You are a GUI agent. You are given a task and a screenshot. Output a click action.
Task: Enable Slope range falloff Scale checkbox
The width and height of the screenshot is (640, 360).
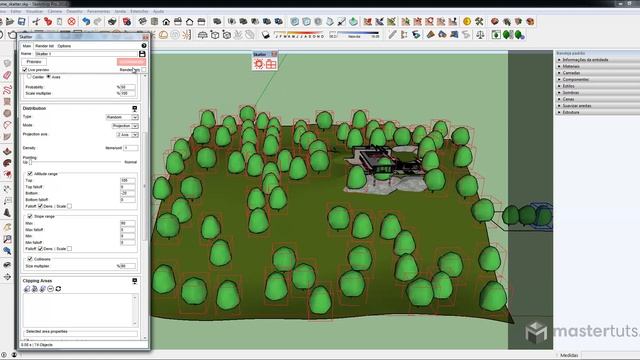[69, 249]
